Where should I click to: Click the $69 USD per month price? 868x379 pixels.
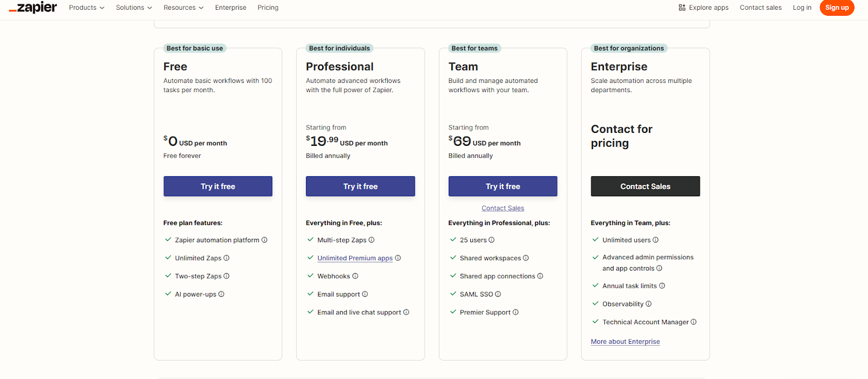tap(484, 141)
